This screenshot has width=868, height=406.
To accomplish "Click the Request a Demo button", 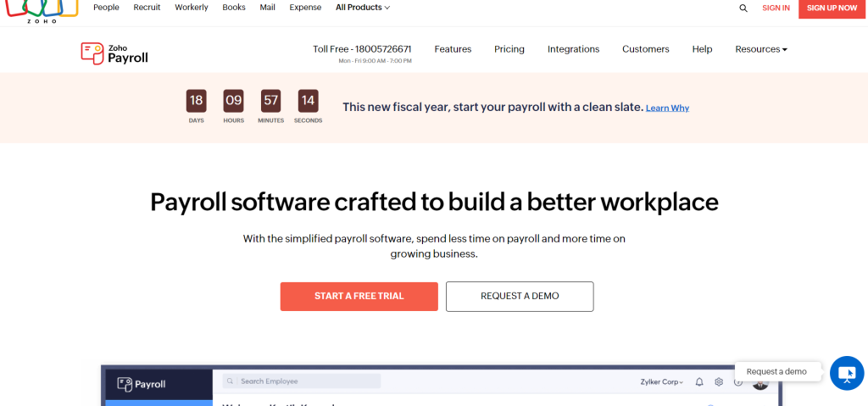I will 520,296.
